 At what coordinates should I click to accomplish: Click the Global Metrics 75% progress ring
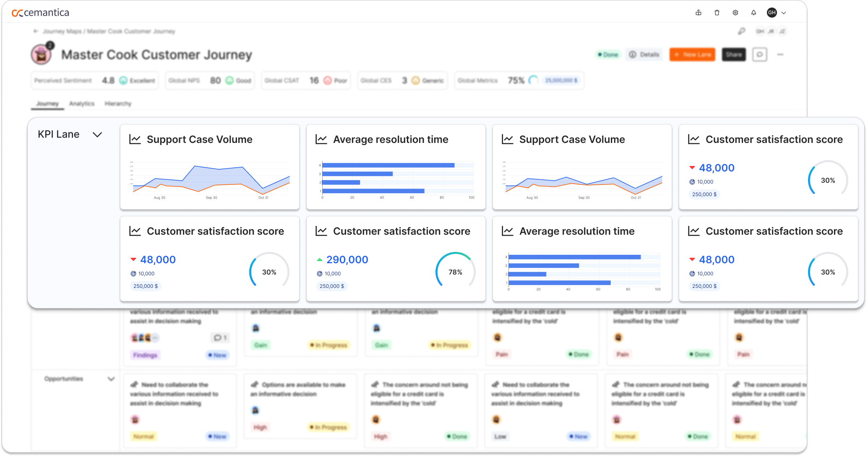click(533, 80)
